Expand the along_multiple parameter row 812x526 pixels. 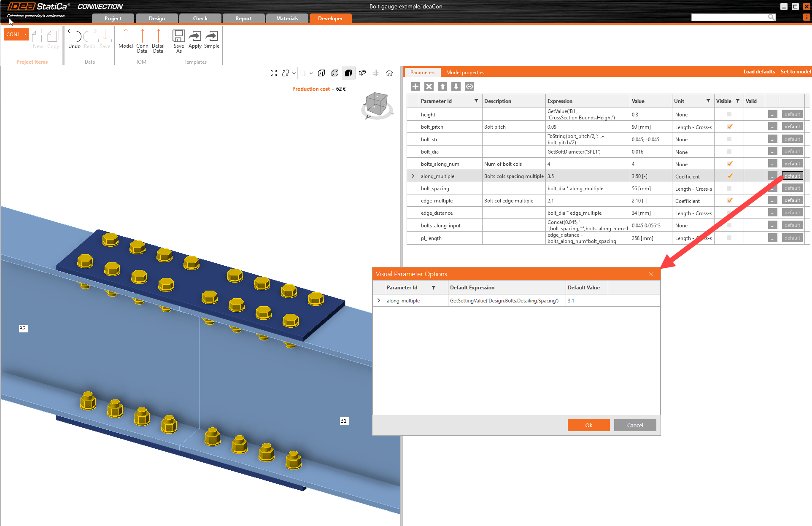pyautogui.click(x=413, y=175)
